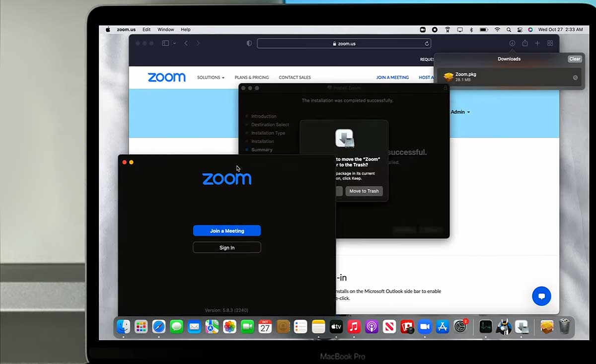Open Safari compass icon in dock

pyautogui.click(x=159, y=326)
